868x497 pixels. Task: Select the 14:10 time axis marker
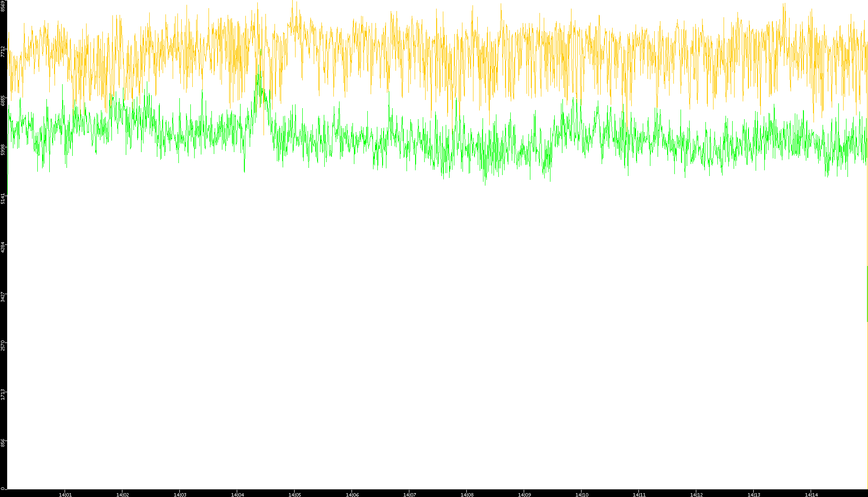582,495
